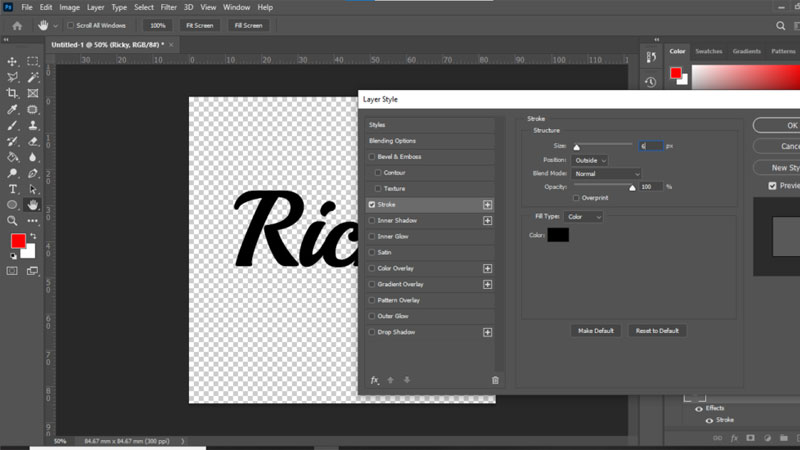Click the search magnifier icon
Viewport: 800px width, 450px height.
pyautogui.click(x=781, y=26)
